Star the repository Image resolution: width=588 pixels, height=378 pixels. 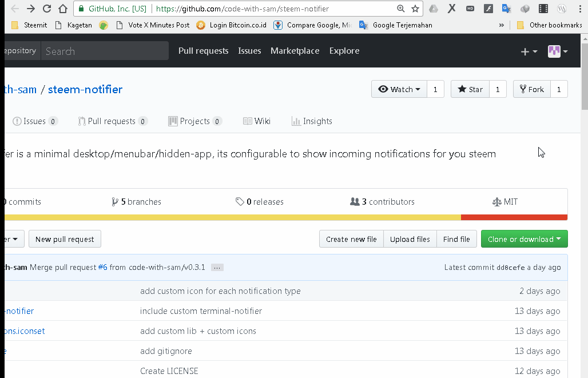[x=470, y=89]
